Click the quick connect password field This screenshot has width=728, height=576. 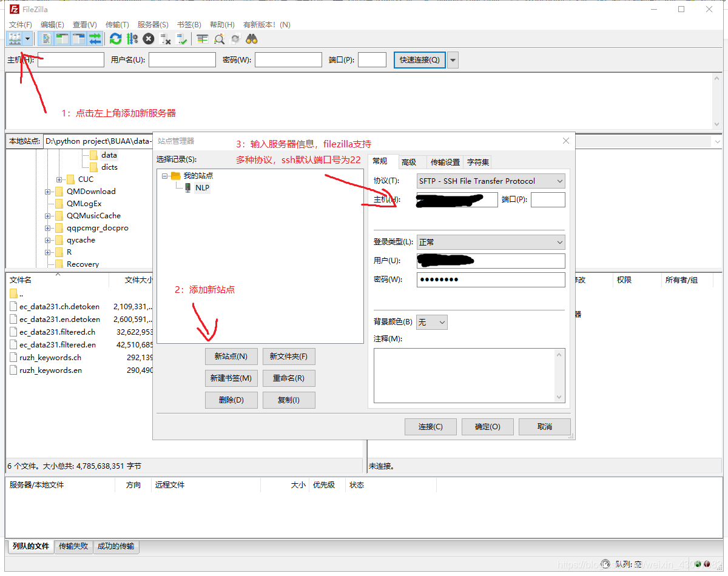pyautogui.click(x=288, y=59)
